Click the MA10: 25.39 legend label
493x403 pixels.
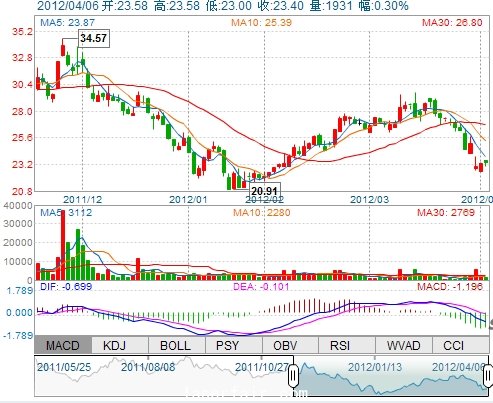[261, 22]
